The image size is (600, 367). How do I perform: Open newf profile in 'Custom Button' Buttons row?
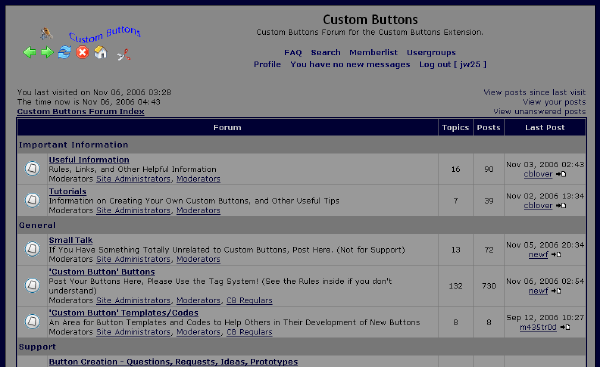538,291
